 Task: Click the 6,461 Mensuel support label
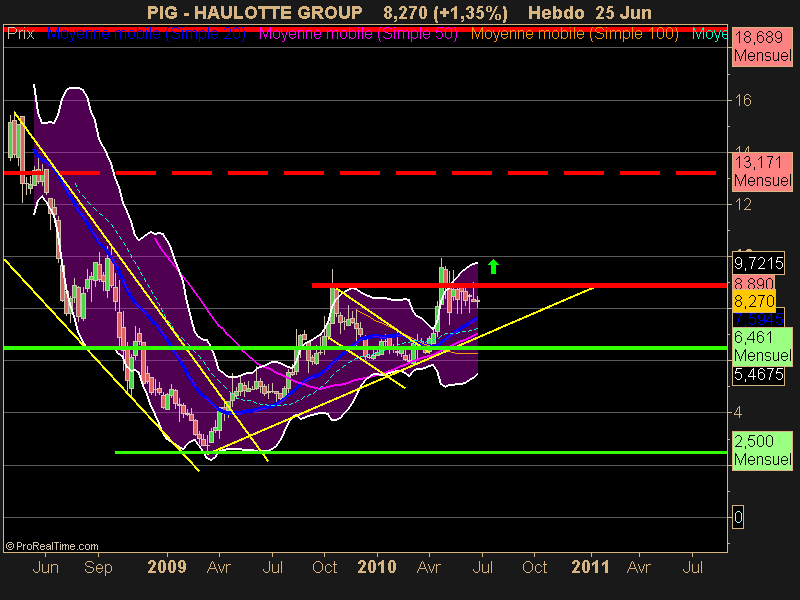[763, 346]
